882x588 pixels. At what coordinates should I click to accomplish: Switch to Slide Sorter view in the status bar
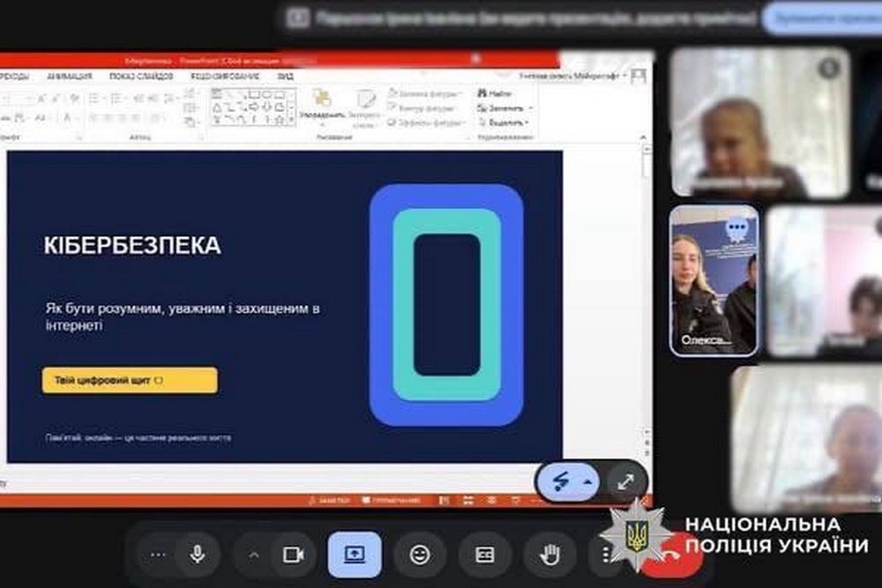pos(468,501)
